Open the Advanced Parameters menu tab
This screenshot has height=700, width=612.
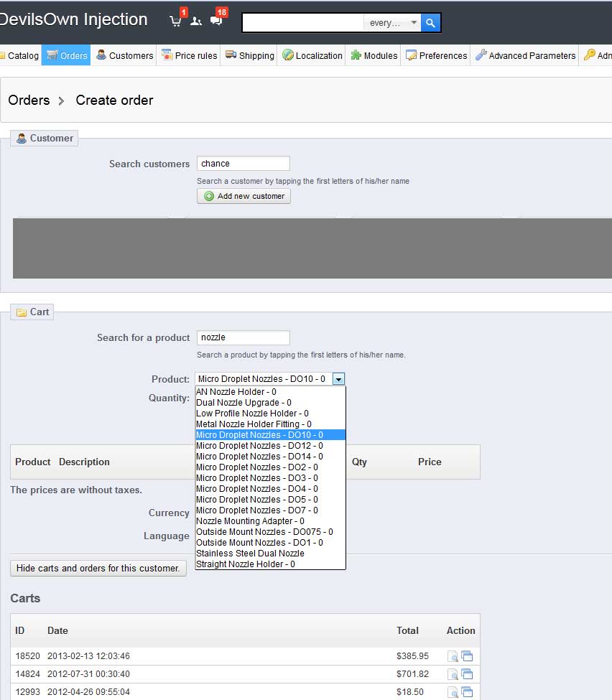click(x=525, y=55)
